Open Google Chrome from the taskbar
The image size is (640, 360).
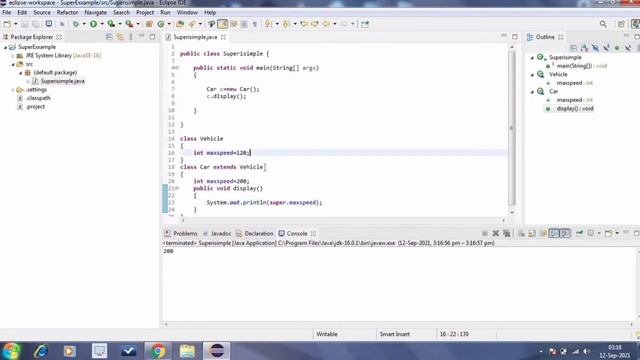click(x=158, y=351)
